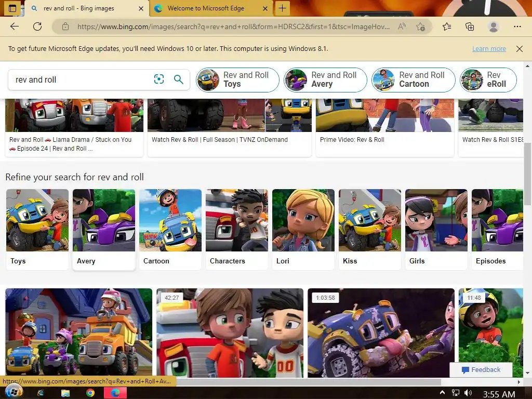Open the volume speaker tray icon
Image resolution: width=532 pixels, height=399 pixels.
tap(468, 393)
